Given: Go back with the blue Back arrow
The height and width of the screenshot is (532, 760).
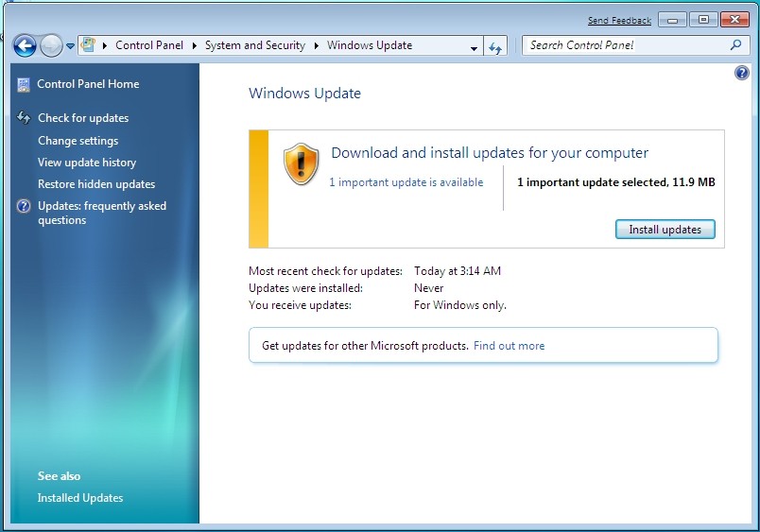Looking at the screenshot, I should (x=25, y=46).
